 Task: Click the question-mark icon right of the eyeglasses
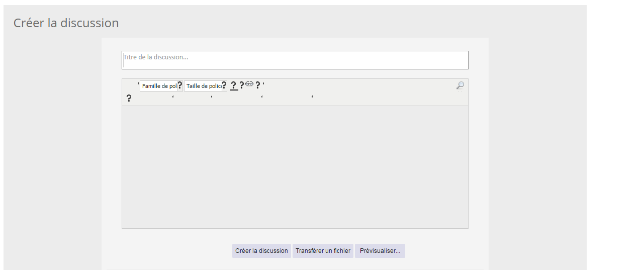258,85
